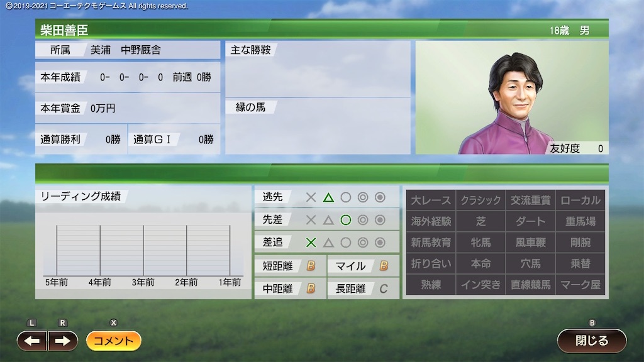Screen dimensions: 644x362
Task: Select the 熟練 skill tile
Action: pos(431,285)
